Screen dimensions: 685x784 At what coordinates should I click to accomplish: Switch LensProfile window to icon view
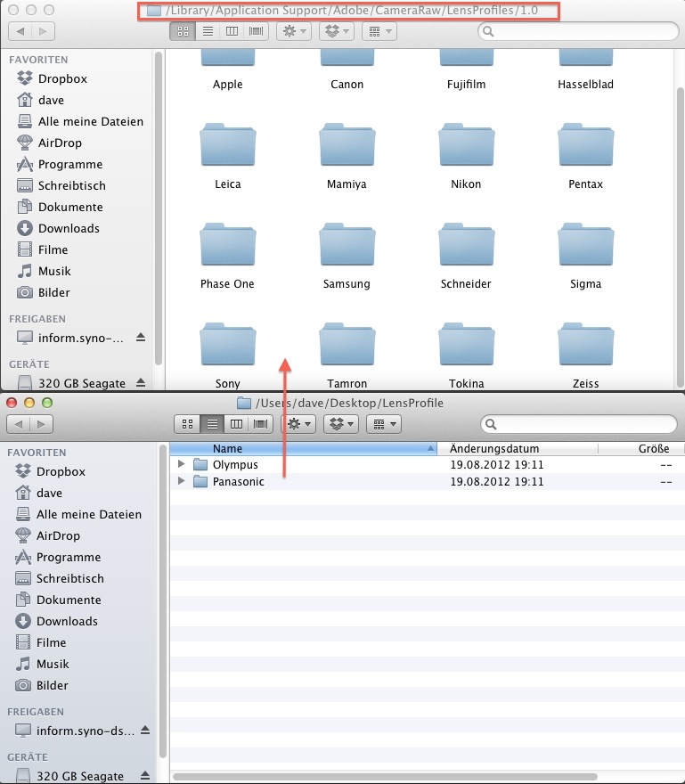click(x=187, y=424)
